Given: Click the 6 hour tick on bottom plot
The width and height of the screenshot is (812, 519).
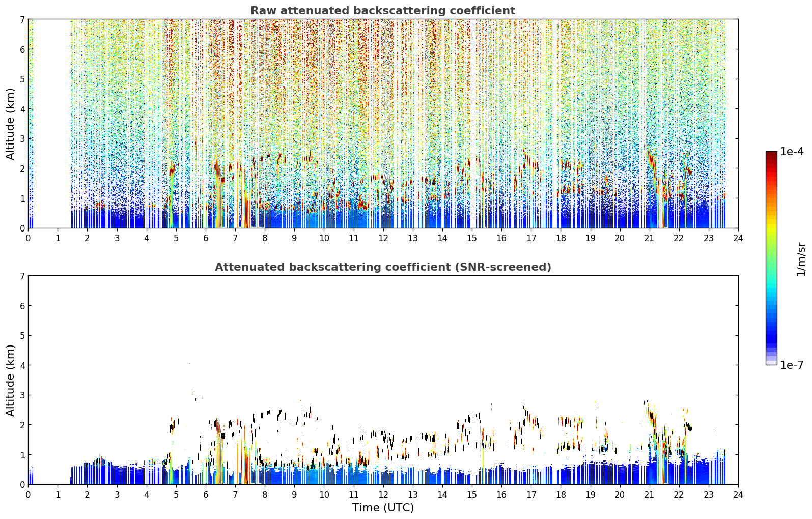Looking at the screenshot, I should [206, 494].
